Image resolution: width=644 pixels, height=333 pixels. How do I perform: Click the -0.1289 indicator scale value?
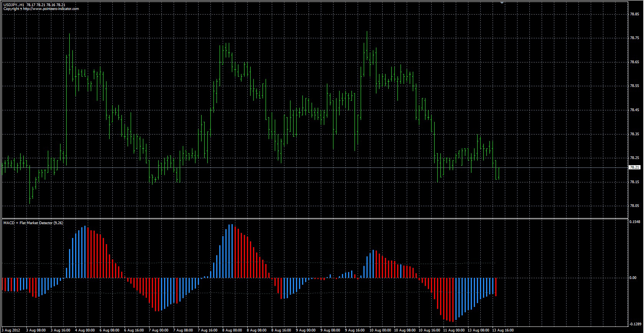click(635, 324)
